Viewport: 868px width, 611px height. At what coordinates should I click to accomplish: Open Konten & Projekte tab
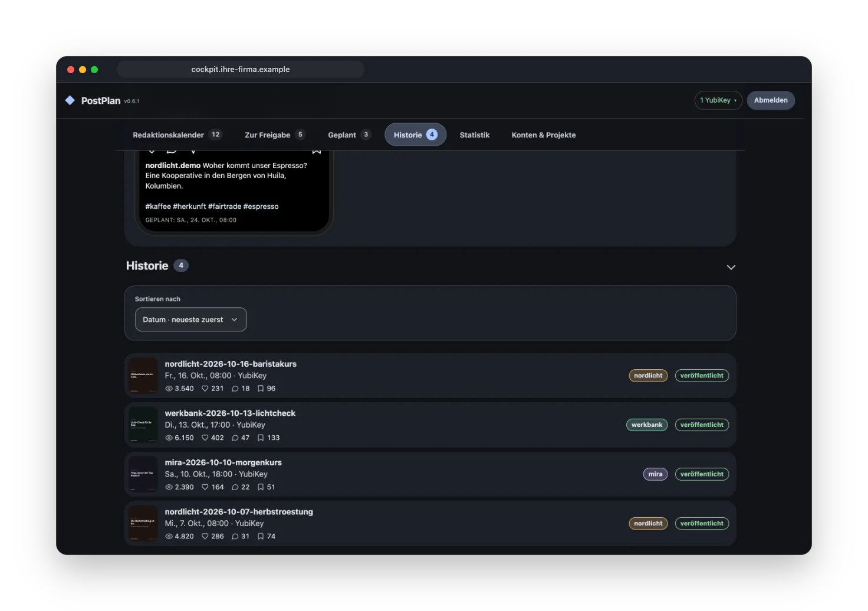(544, 135)
